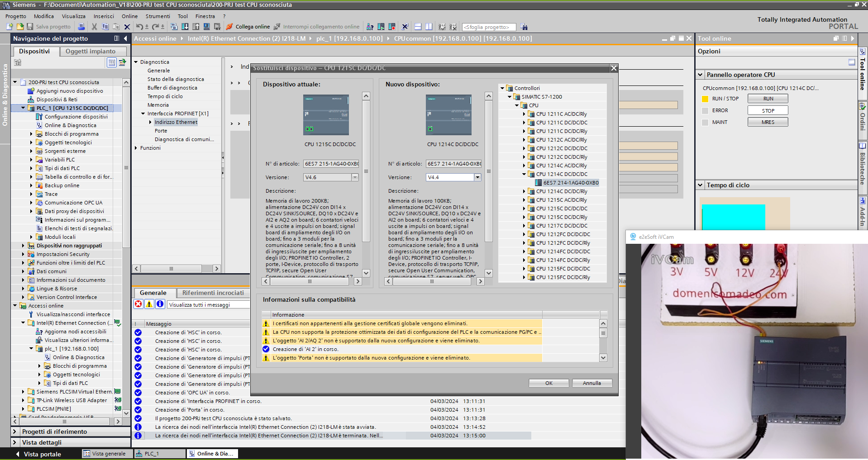This screenshot has width=868, height=460.
Task: Collapse CPU 1214C DC/DC/DC folder
Action: pos(524,174)
